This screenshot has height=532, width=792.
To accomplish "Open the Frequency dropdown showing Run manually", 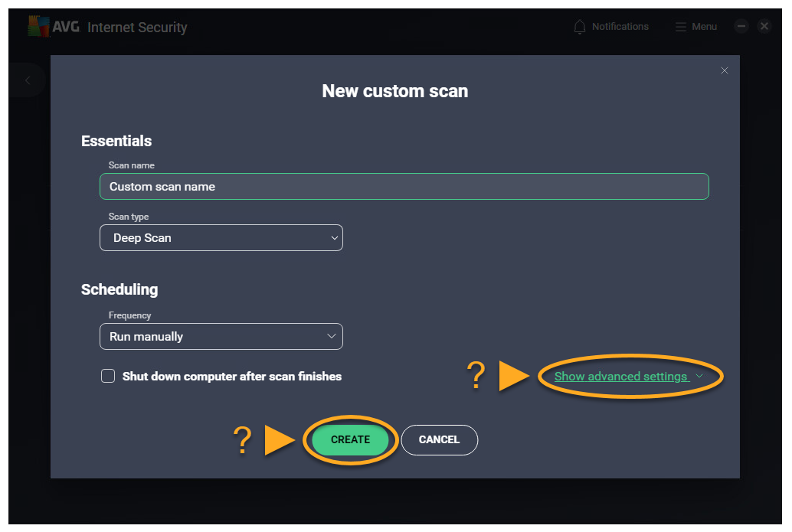I will [221, 337].
